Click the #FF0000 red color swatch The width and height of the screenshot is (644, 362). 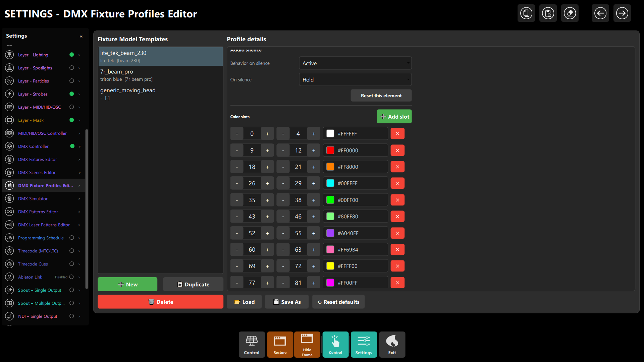pyautogui.click(x=330, y=150)
